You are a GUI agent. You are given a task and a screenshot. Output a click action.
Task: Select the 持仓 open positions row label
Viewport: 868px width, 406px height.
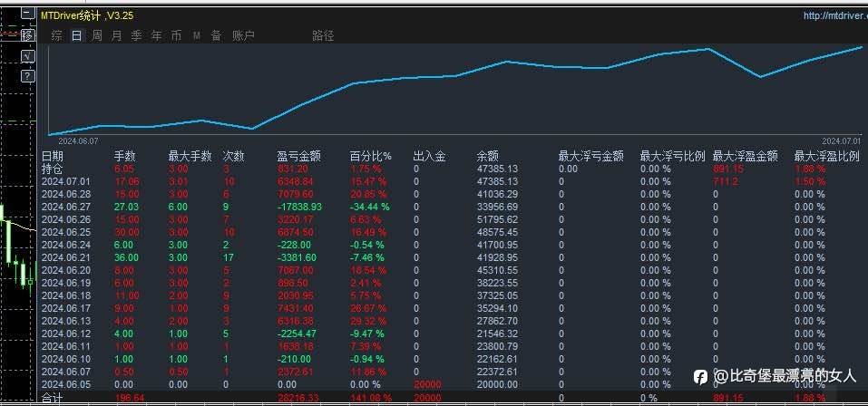tap(53, 169)
